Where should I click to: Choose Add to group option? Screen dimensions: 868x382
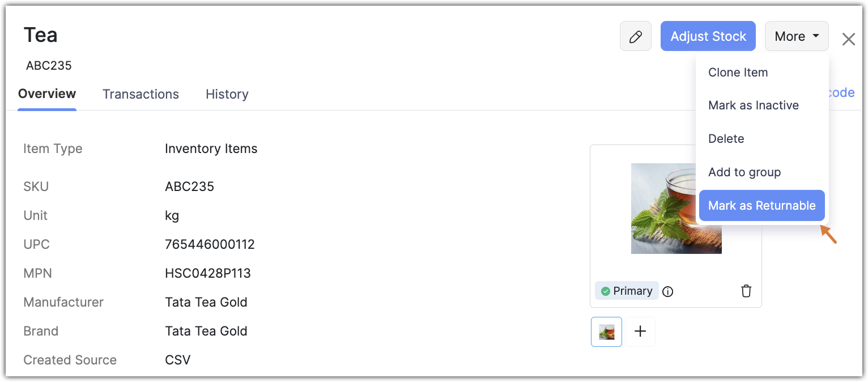click(744, 172)
